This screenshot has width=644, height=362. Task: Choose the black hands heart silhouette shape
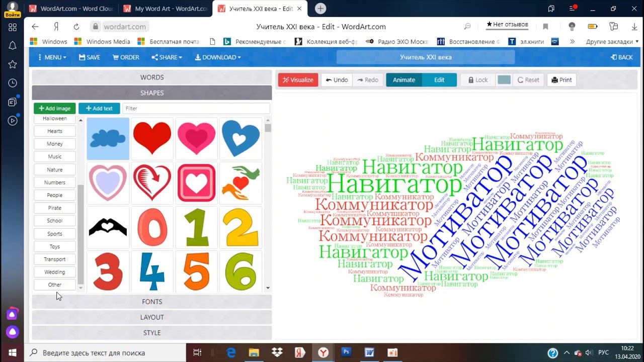[x=108, y=227]
